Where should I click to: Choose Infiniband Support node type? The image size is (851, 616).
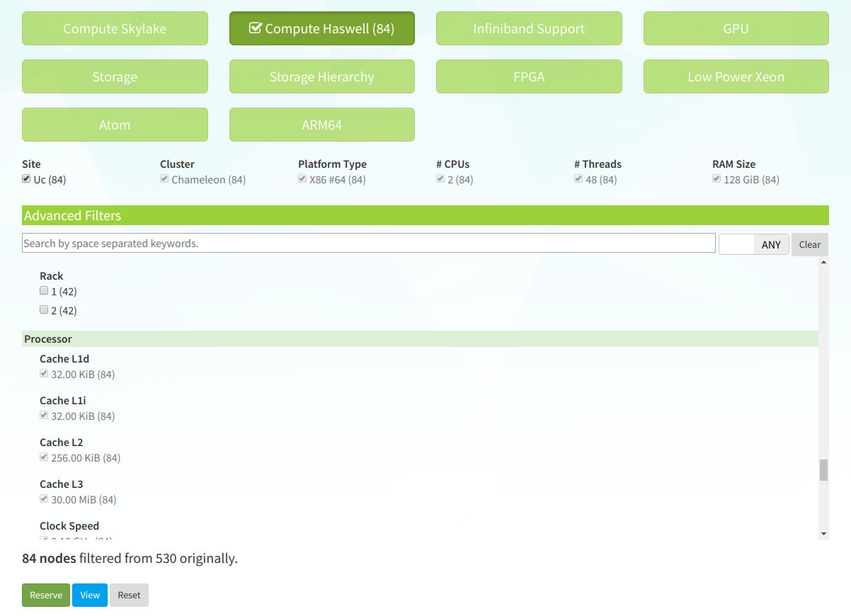pos(529,28)
